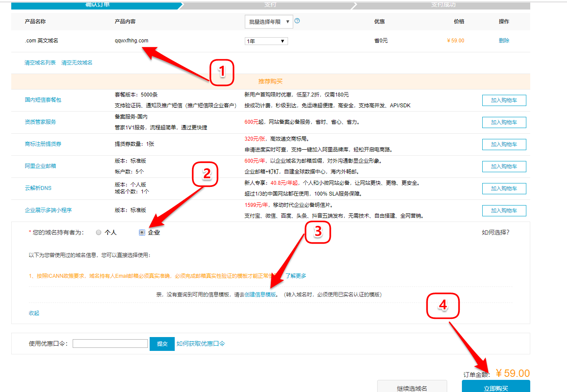Click 如何选择? help text
The height and width of the screenshot is (392, 567).
click(x=496, y=232)
